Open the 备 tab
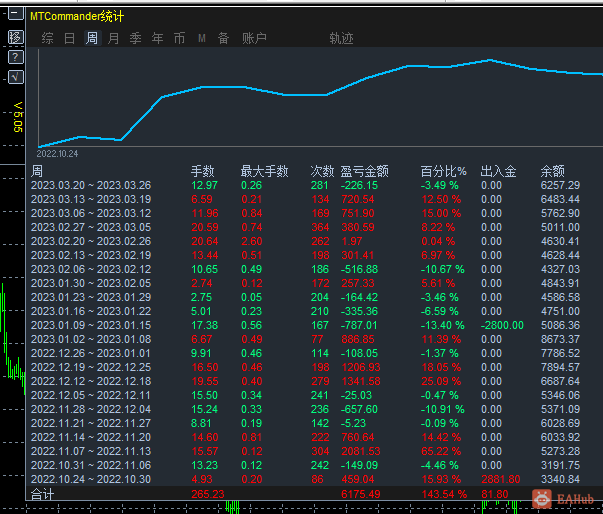Viewport: 603px width, 514px height. pos(223,38)
